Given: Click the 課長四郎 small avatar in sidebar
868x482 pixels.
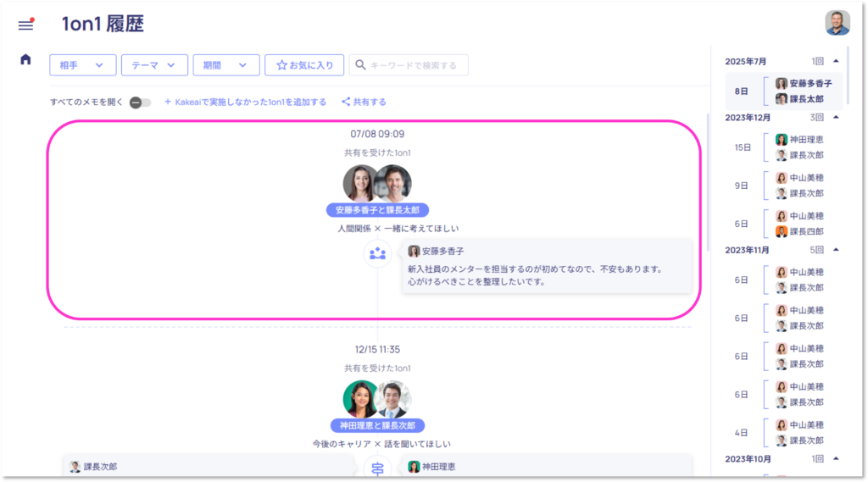Looking at the screenshot, I should click(x=781, y=231).
